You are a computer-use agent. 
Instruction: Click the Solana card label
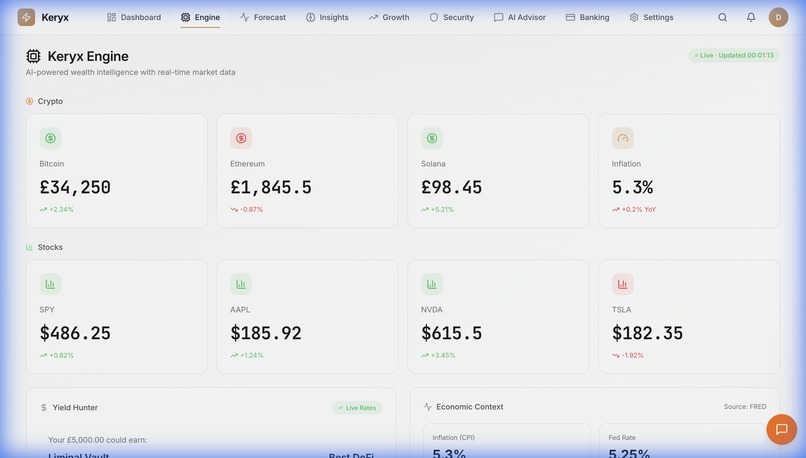tap(433, 164)
